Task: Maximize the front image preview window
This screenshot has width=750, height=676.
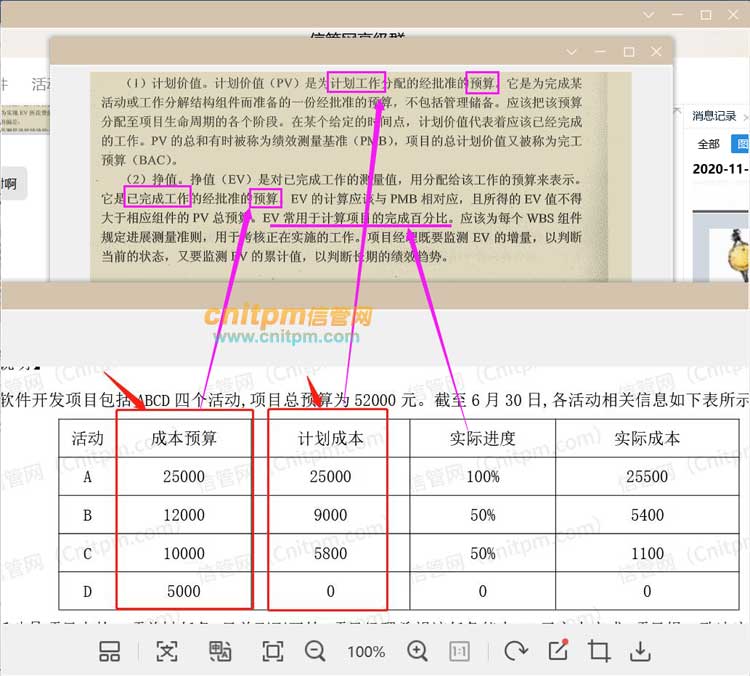Action: (629, 51)
